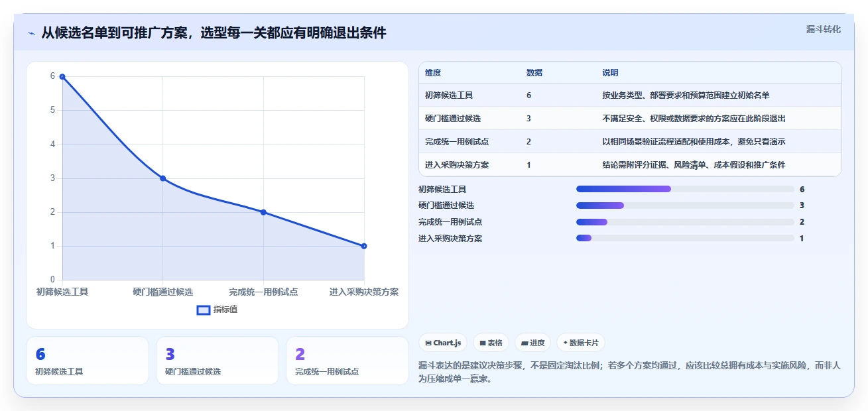
Task: Click the description starting 以相同场景验证
Action: click(x=694, y=142)
